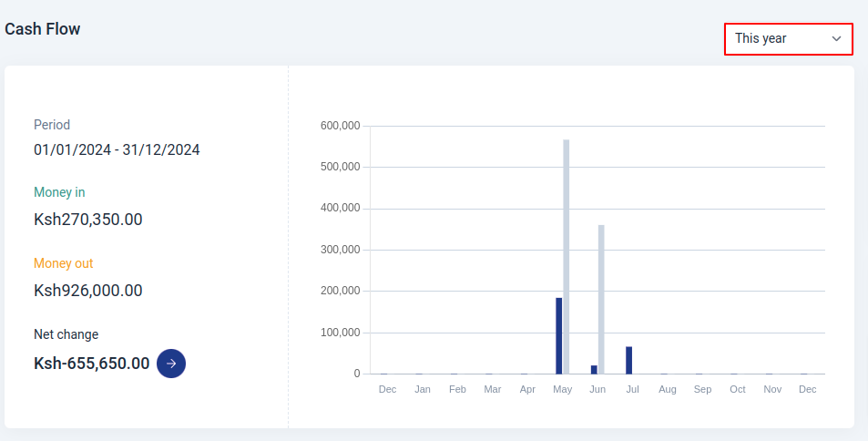Click the dark blue May bar

559,335
